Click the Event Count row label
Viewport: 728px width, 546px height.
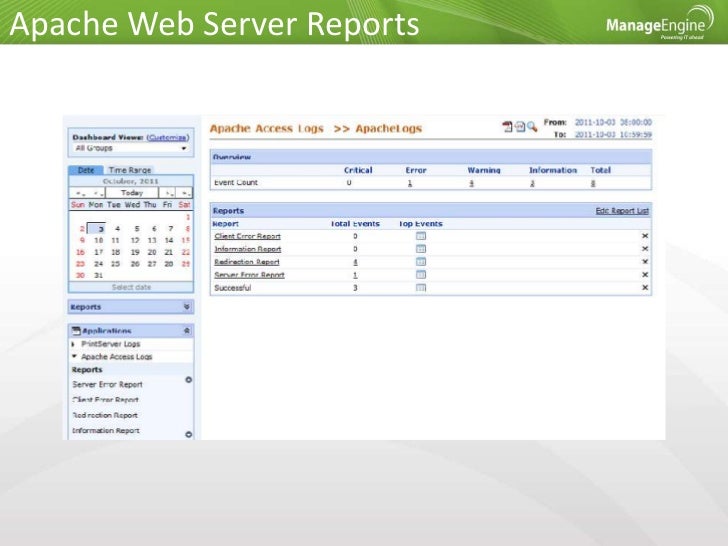(236, 182)
